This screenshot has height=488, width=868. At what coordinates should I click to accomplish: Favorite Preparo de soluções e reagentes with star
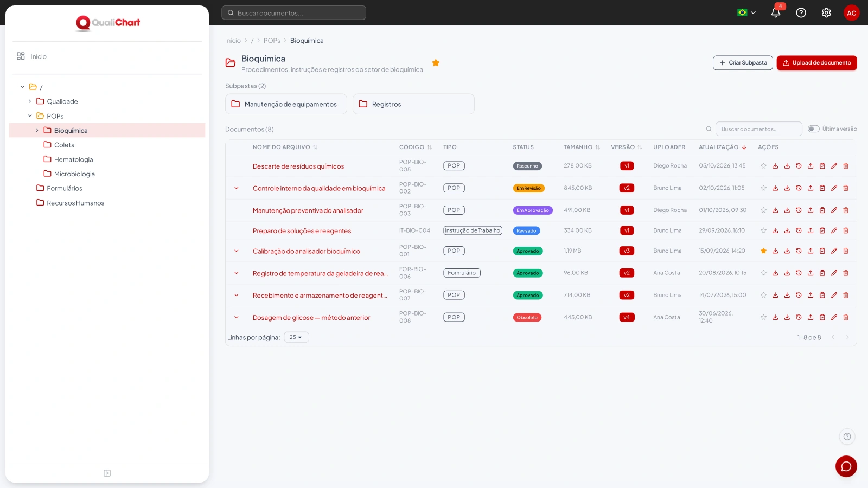pos(763,230)
